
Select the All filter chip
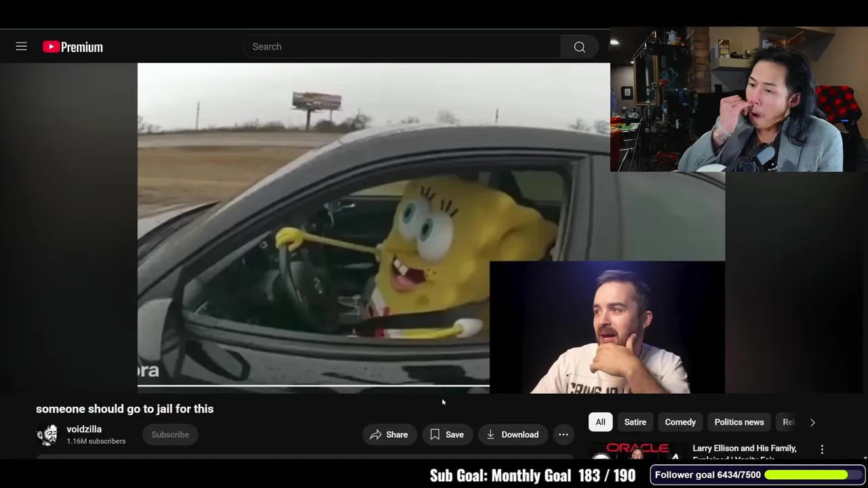click(x=600, y=422)
